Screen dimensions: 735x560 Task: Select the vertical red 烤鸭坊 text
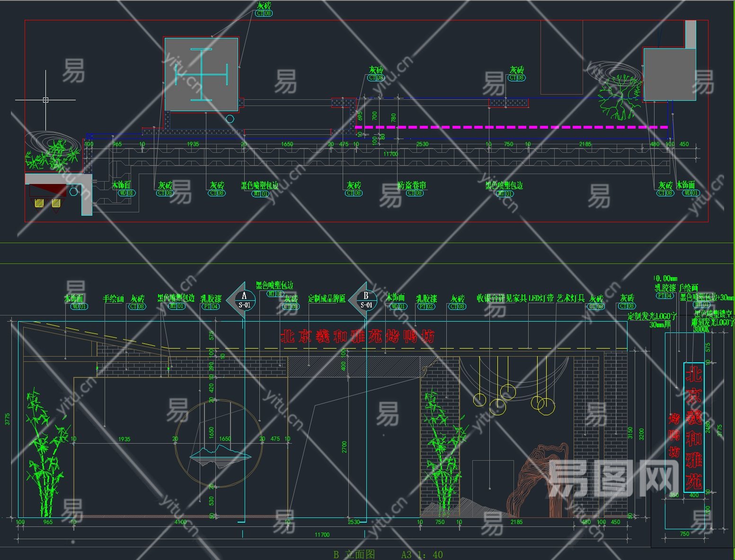pyautogui.click(x=674, y=435)
